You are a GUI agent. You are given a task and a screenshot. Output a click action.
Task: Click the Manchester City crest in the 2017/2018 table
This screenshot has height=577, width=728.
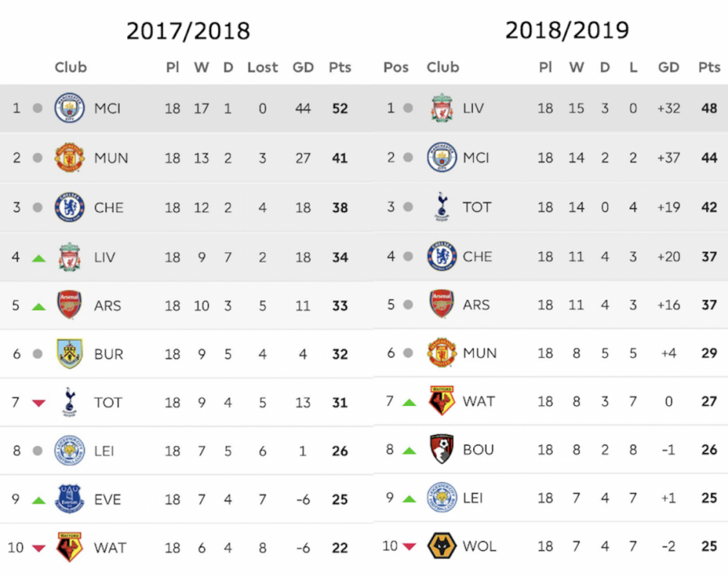[70, 108]
